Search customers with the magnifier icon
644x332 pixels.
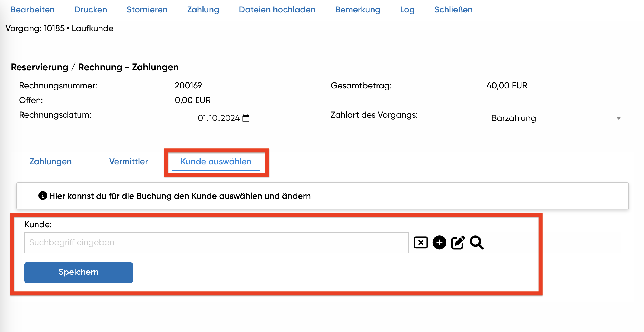tap(477, 242)
